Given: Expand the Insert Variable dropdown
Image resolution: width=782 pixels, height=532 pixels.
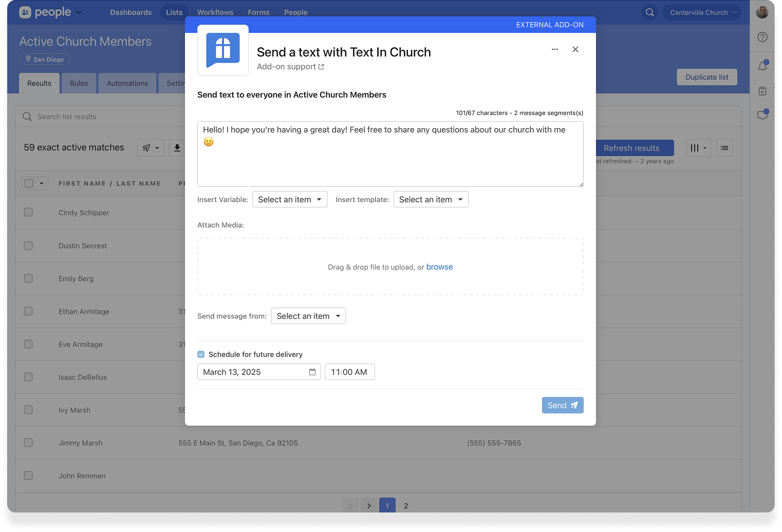Looking at the screenshot, I should point(290,199).
